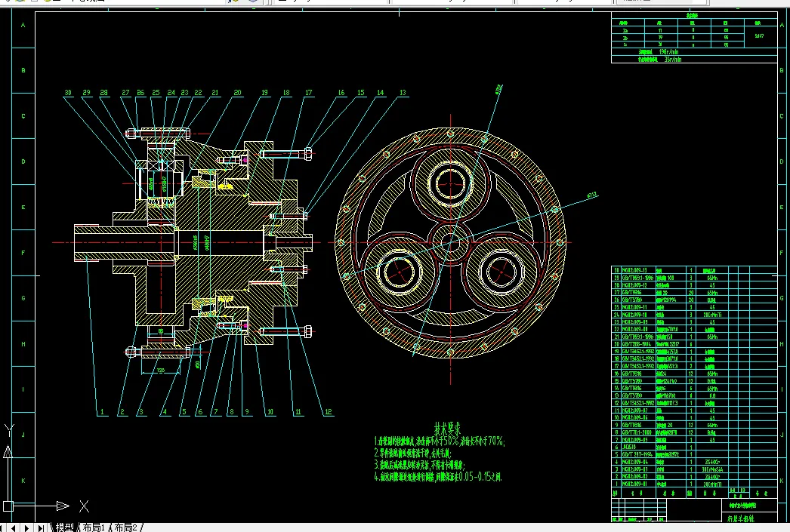This screenshot has height=532, width=790.
Task: Open the 布局2 layout tab
Action: 125,527
